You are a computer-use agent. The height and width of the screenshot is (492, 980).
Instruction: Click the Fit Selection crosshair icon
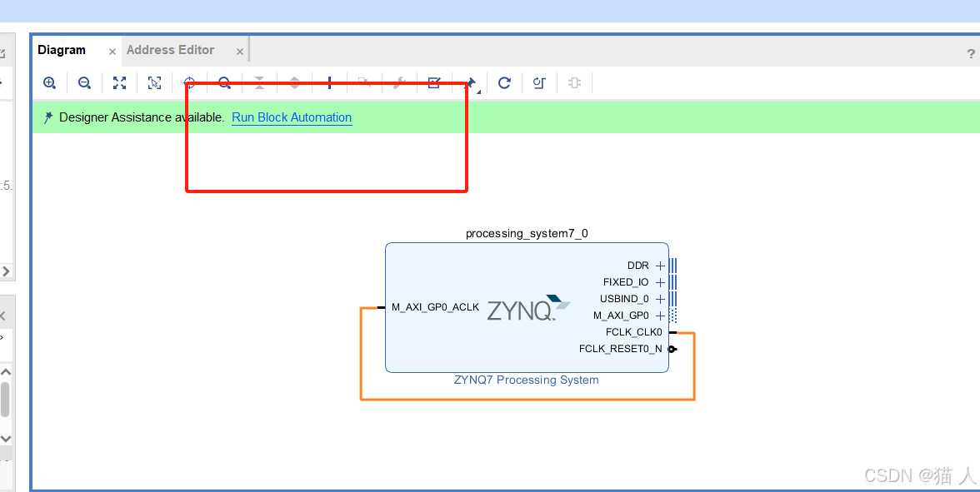tap(189, 82)
